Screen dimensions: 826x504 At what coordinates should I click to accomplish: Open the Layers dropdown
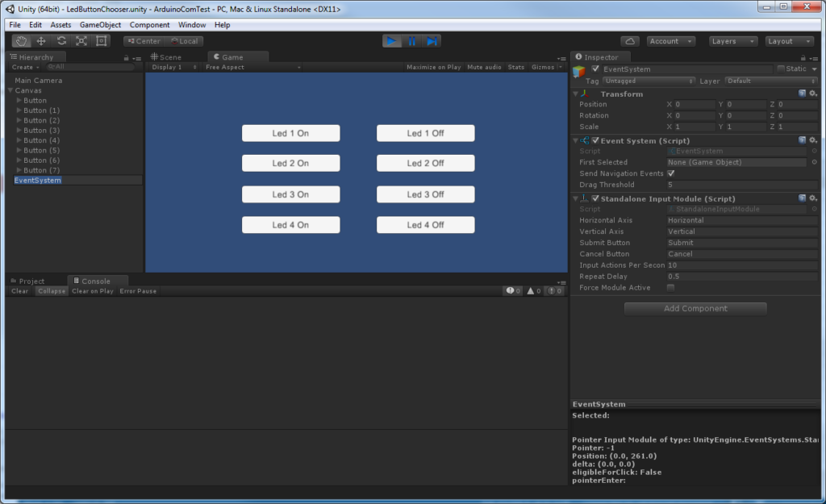pyautogui.click(x=732, y=41)
